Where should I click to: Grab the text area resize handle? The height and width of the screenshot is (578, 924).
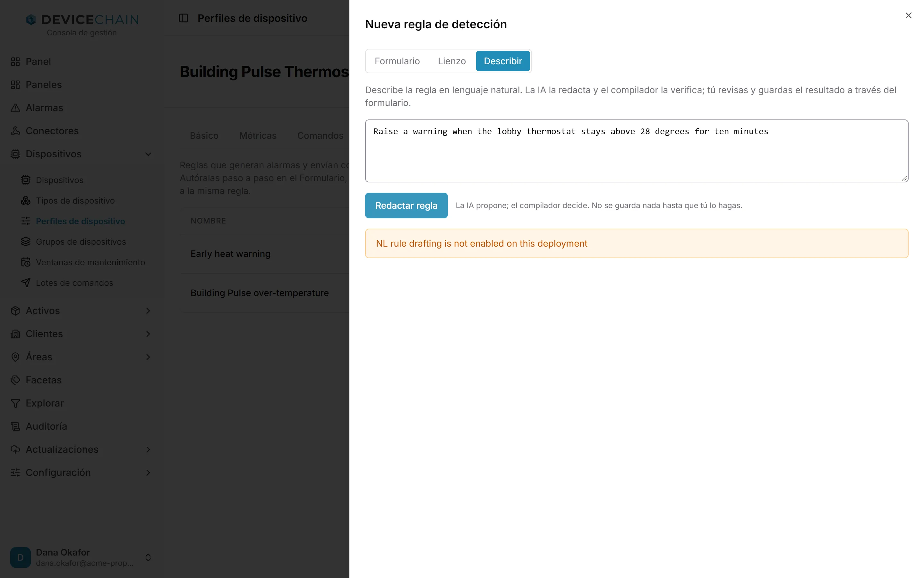point(904,178)
